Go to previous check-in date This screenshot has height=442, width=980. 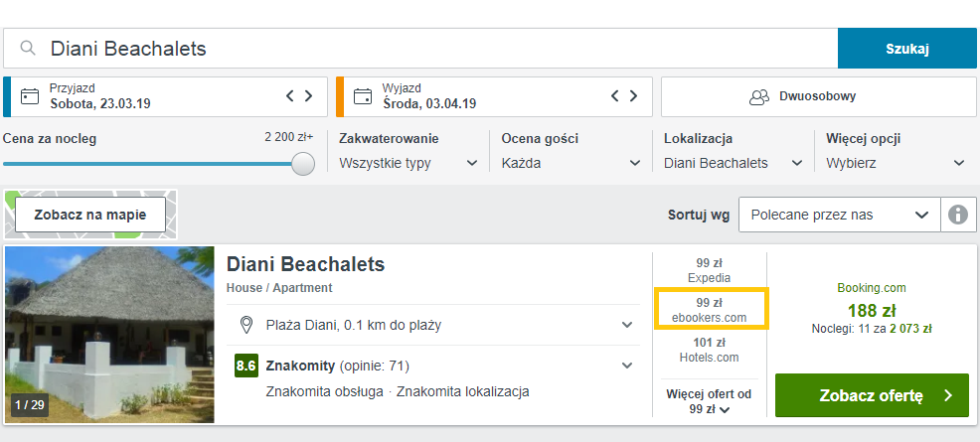click(290, 96)
